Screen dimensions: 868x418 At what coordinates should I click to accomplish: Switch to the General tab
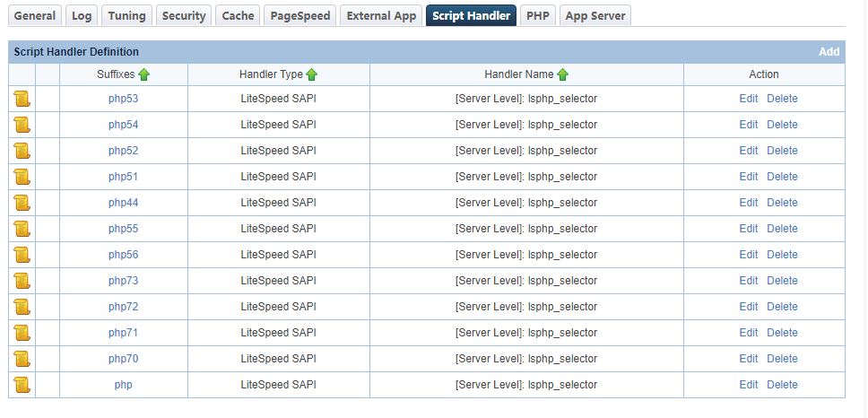tap(35, 15)
